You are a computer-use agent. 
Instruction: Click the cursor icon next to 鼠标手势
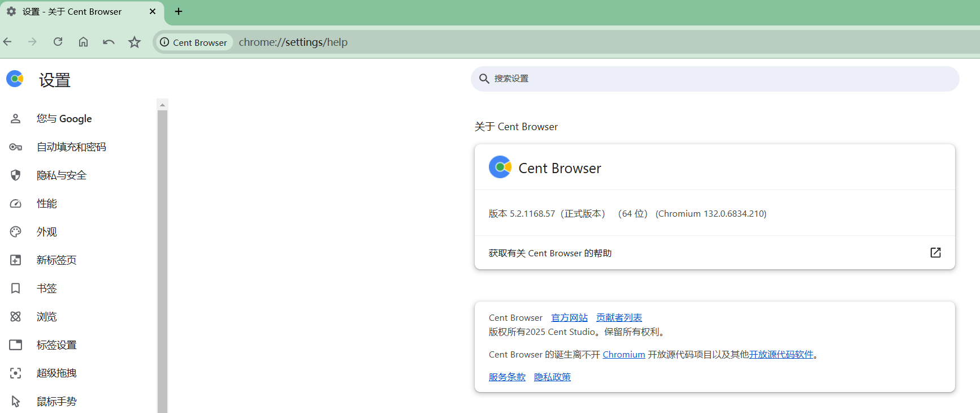16,402
